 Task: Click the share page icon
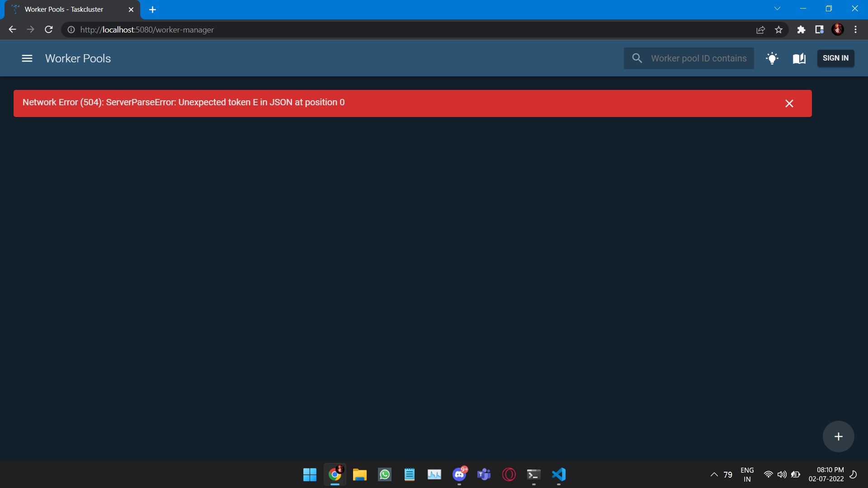761,29
